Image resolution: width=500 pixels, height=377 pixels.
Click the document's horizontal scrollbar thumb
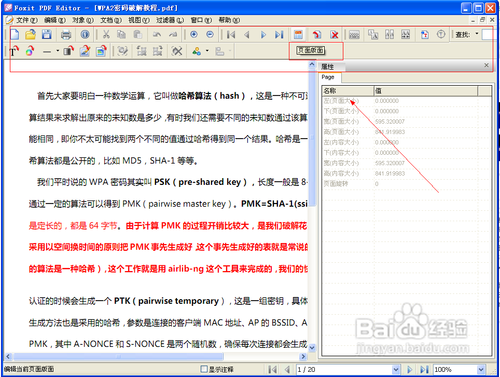point(118,357)
